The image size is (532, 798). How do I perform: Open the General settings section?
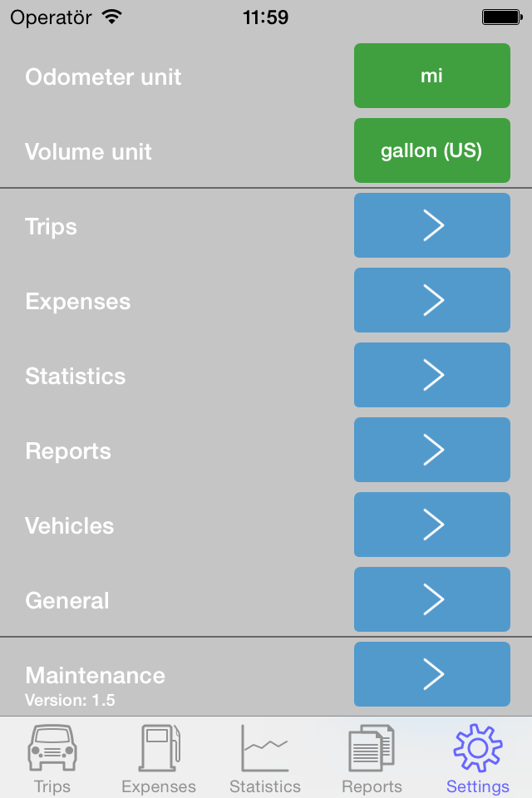click(x=431, y=599)
